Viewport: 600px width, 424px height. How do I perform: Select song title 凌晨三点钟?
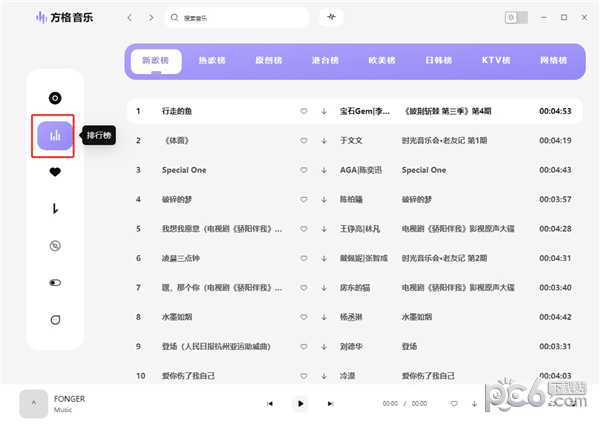(181, 259)
